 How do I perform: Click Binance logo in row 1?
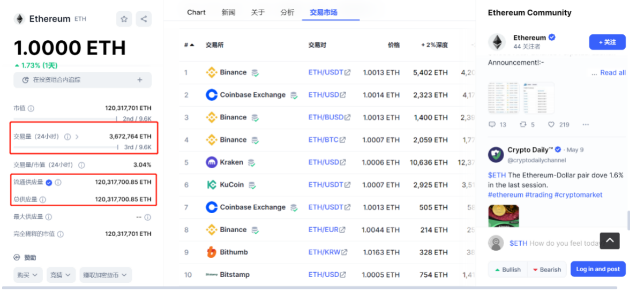211,72
